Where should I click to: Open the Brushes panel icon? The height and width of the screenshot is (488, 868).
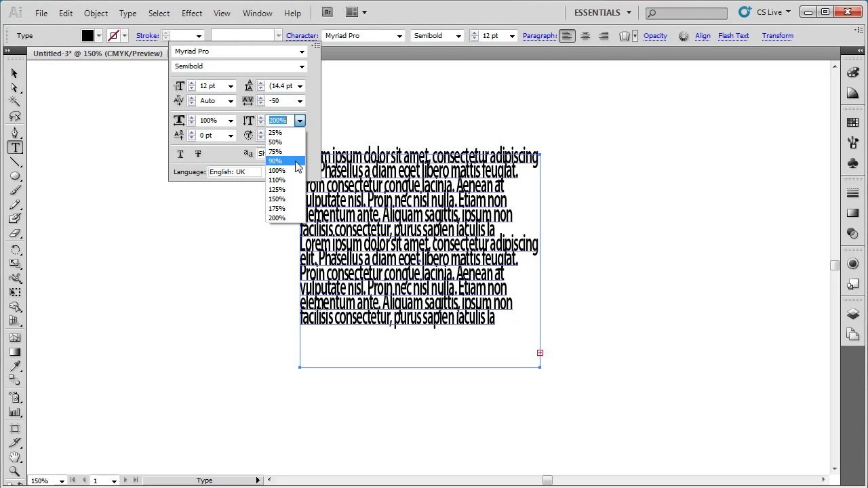853,143
